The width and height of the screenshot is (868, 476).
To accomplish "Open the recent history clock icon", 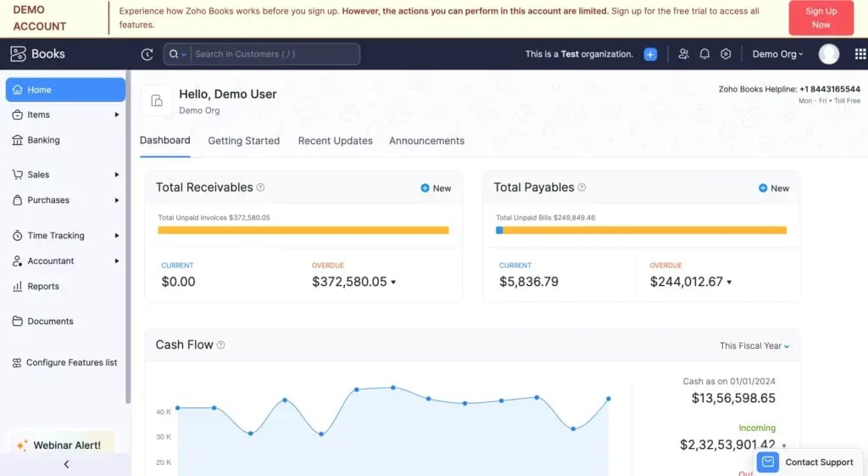I will coord(147,54).
